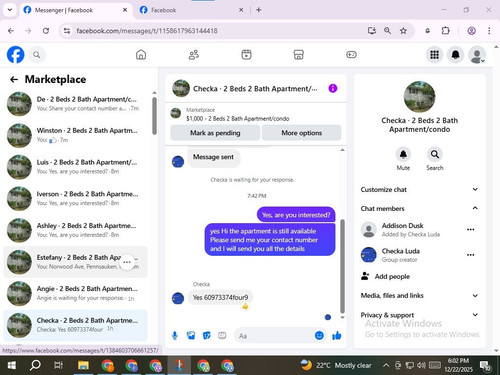The height and width of the screenshot is (375, 500).
Task: Send a thumbs up like
Action: 337,335
